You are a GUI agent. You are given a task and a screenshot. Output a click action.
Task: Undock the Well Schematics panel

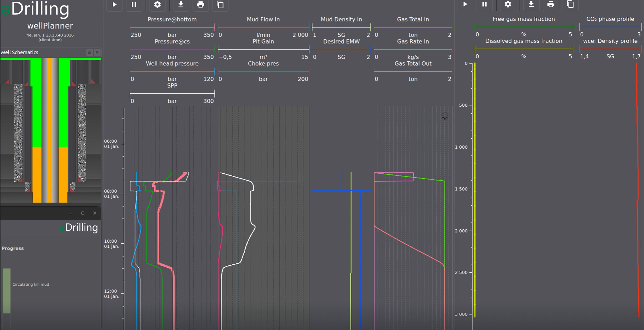[90, 52]
